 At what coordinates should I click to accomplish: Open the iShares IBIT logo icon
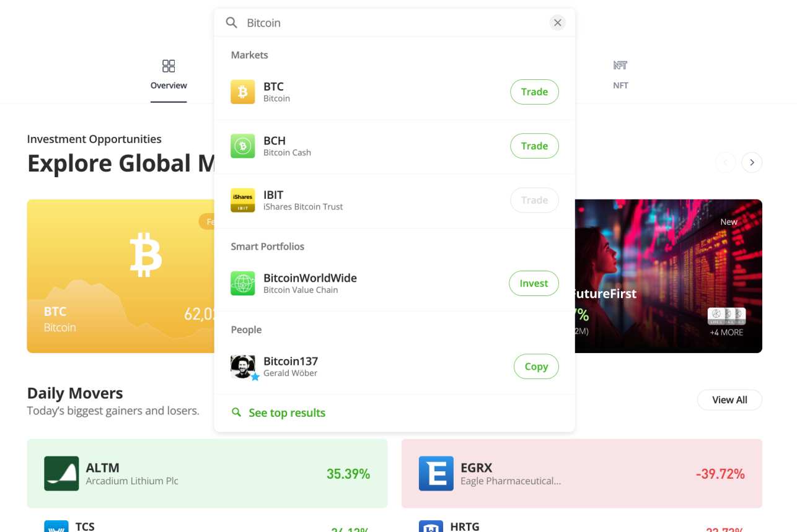tap(242, 200)
